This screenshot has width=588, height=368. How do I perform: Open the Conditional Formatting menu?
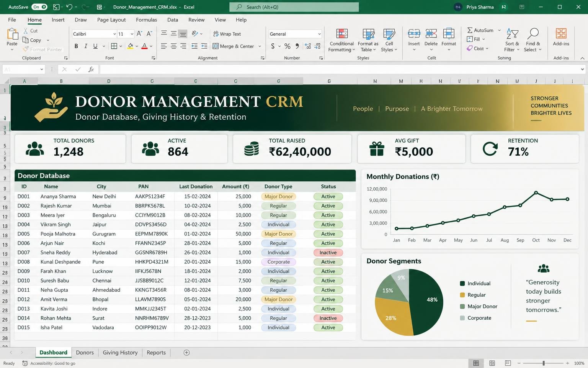[x=342, y=40]
